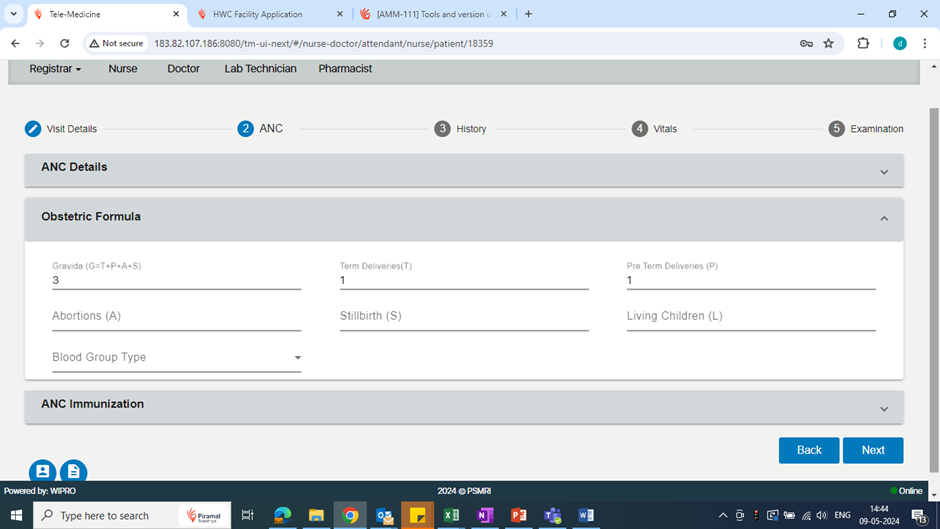Click the Visit Details pencil step icon
This screenshot has height=529, width=940.
coord(33,128)
